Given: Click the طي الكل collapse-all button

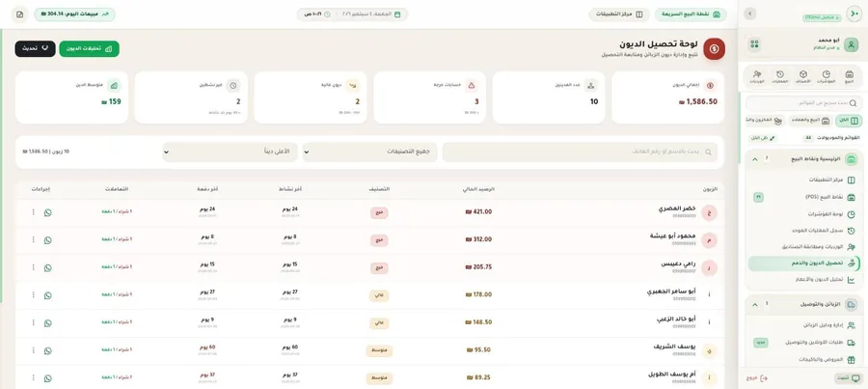Looking at the screenshot, I should (x=762, y=137).
